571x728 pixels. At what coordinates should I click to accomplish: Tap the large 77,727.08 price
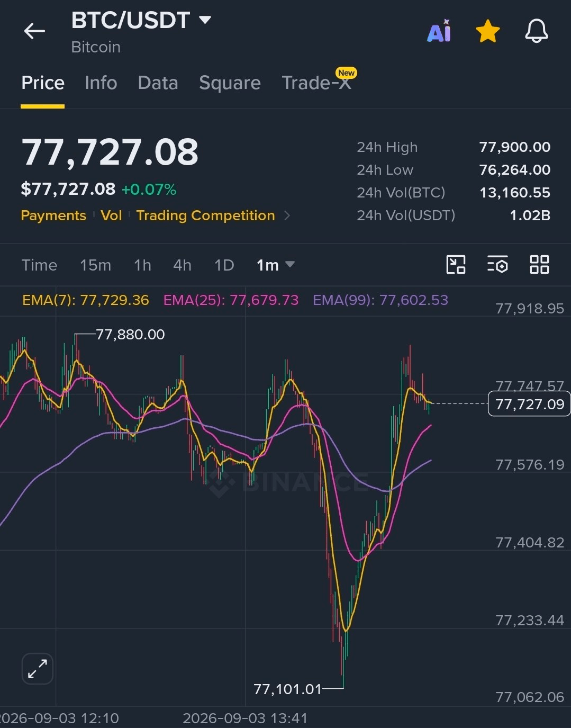110,152
